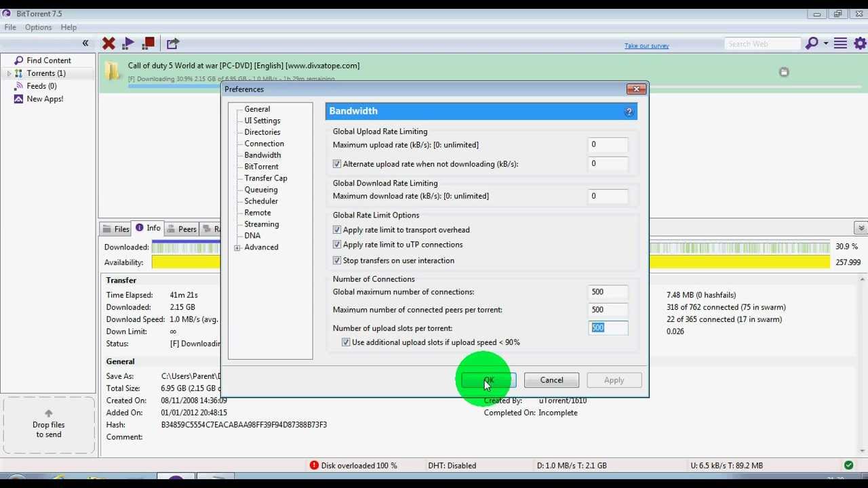Toggle Apply rate limit to transport overhead

(337, 230)
